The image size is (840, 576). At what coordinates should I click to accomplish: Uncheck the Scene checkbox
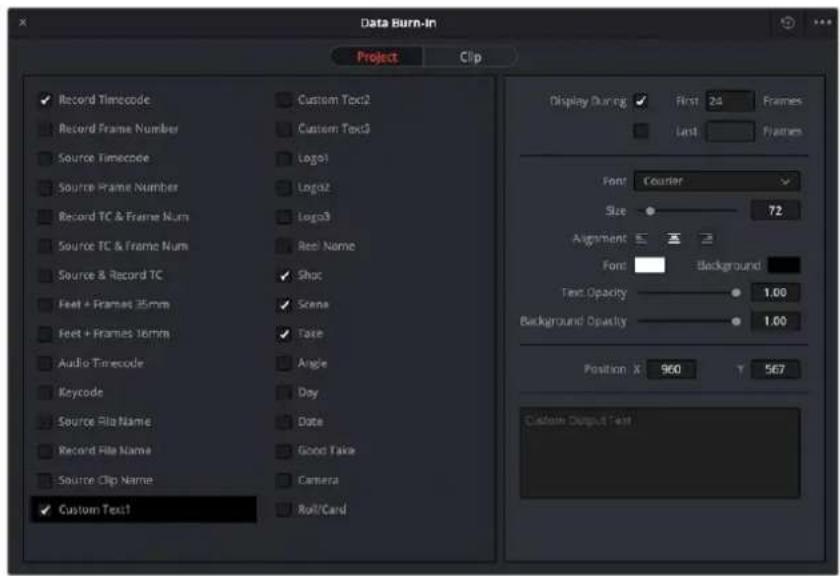click(284, 305)
